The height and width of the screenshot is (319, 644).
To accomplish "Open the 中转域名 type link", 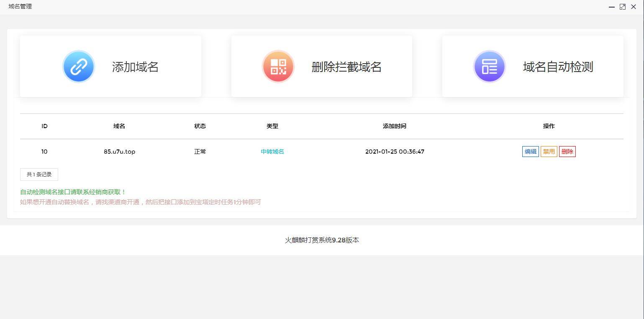I will pyautogui.click(x=272, y=152).
